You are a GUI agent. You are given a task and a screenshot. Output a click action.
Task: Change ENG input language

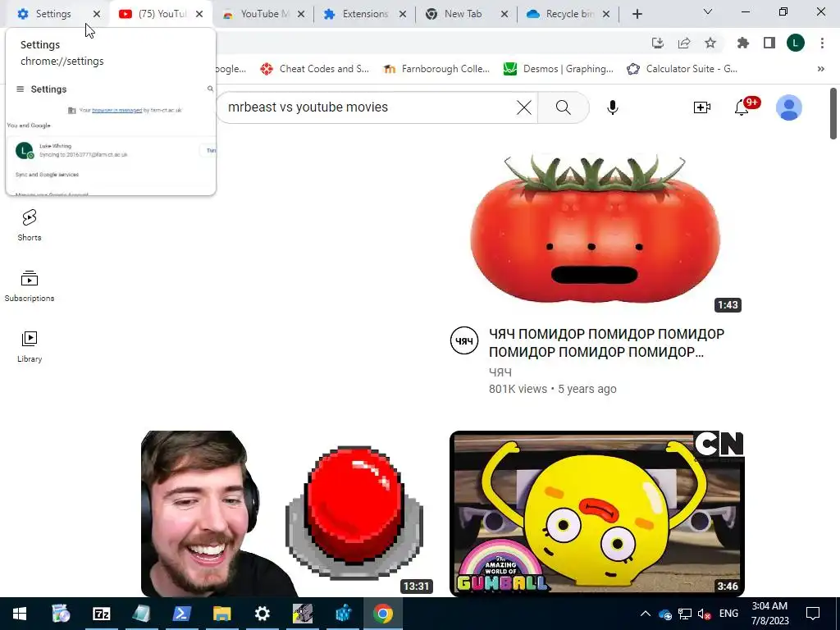point(728,614)
